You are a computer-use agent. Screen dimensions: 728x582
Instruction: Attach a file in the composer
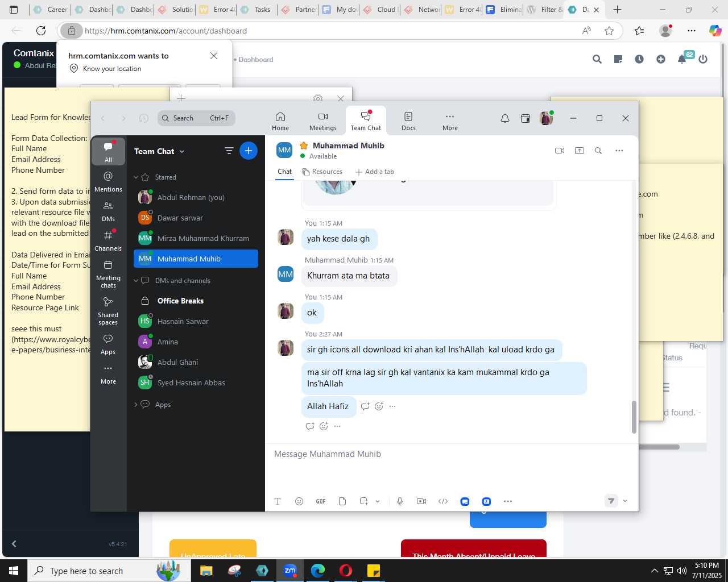(342, 501)
